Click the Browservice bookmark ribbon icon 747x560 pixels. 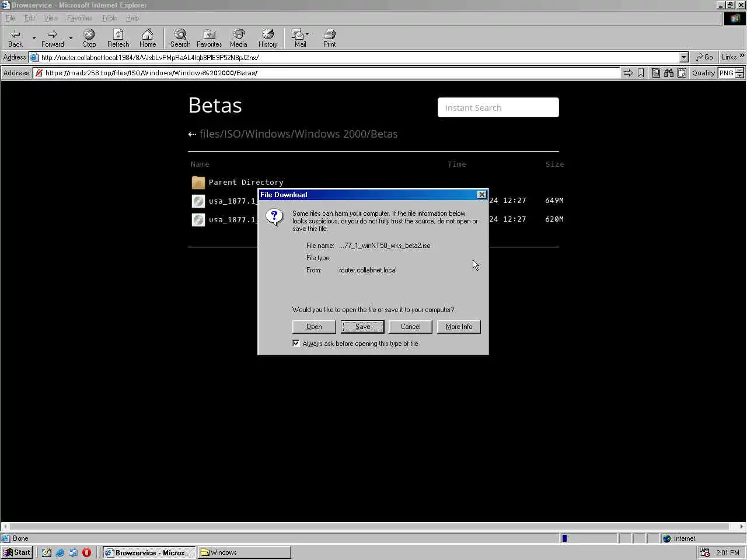click(641, 73)
